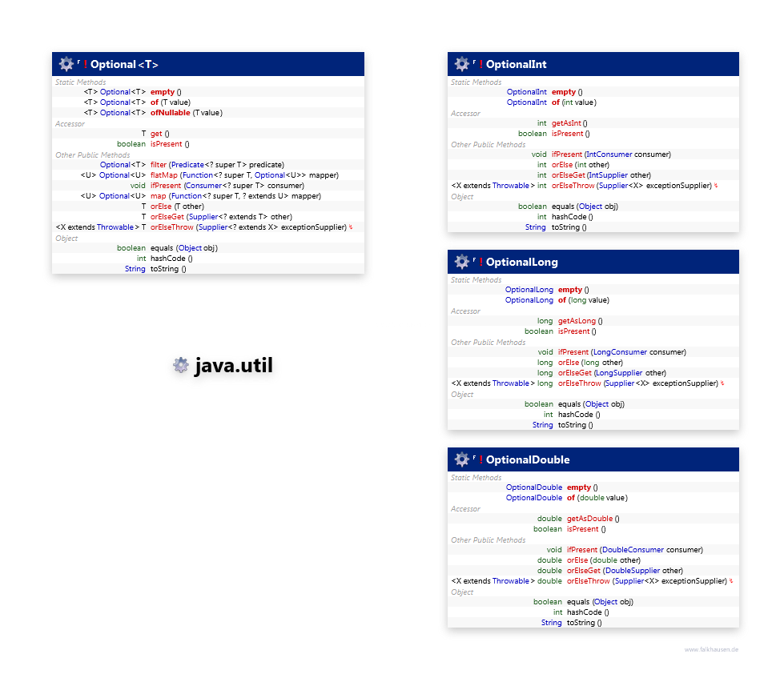The image size is (784, 686).
Task: Select the getAsLong method in OptionalLong
Action: point(577,321)
